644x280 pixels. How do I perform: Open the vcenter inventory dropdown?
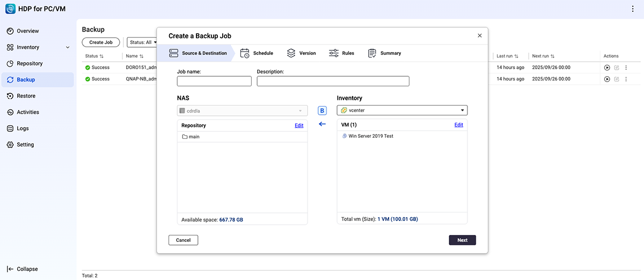(402, 110)
